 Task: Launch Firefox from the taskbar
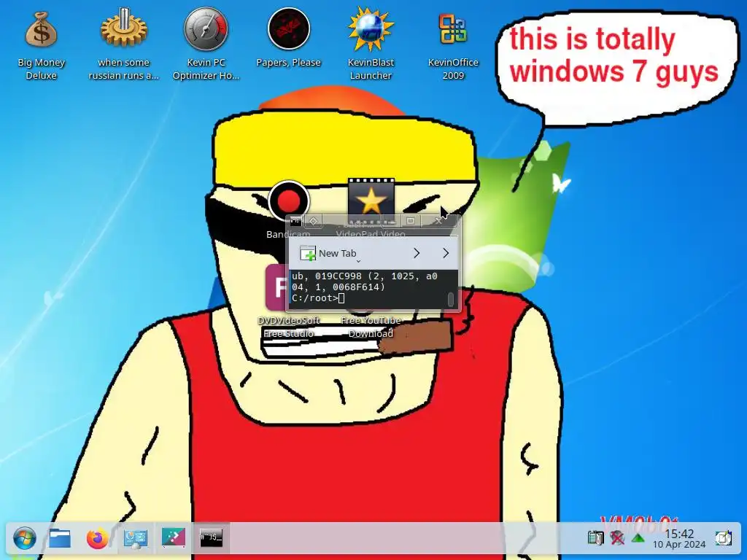pos(98,539)
